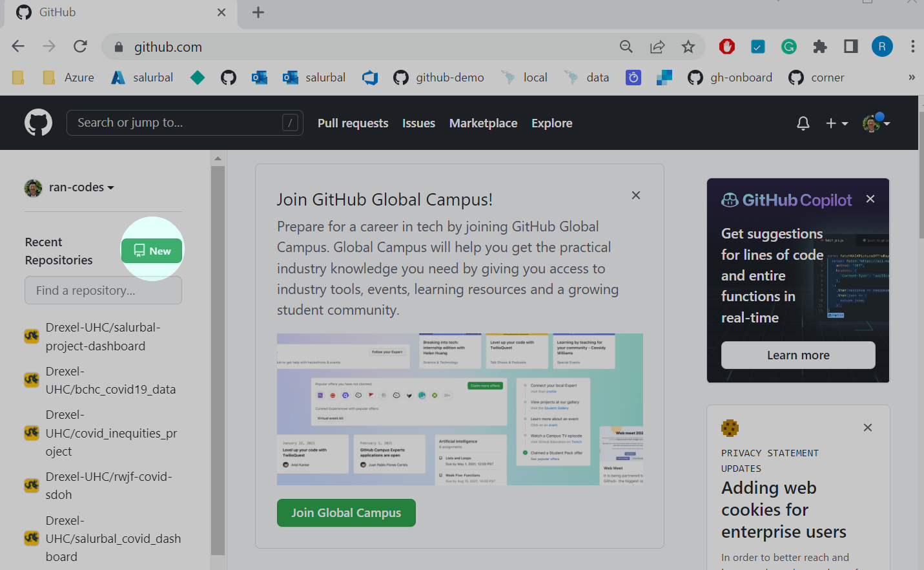This screenshot has width=924, height=570.
Task: Click the Join Global Campus button
Action: point(346,512)
